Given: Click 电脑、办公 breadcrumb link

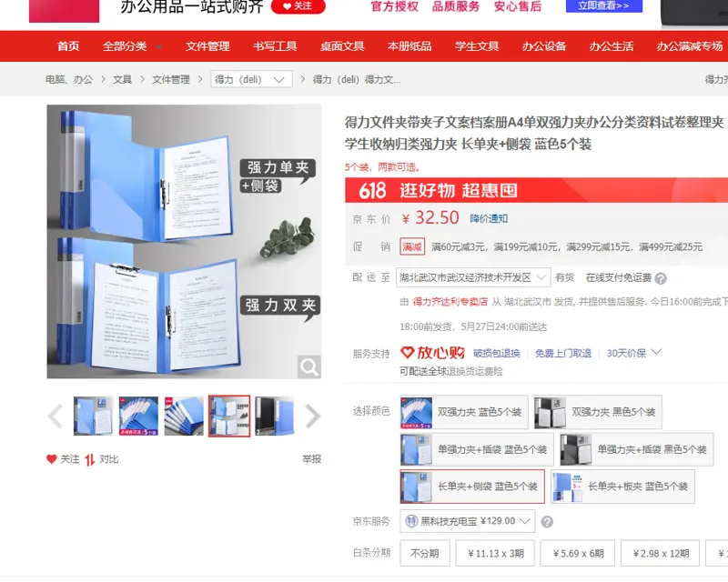Looking at the screenshot, I should (69, 79).
